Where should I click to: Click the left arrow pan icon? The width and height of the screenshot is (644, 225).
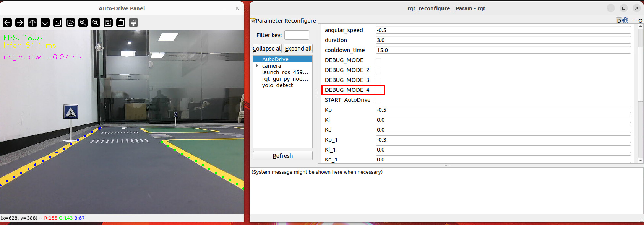point(7,23)
